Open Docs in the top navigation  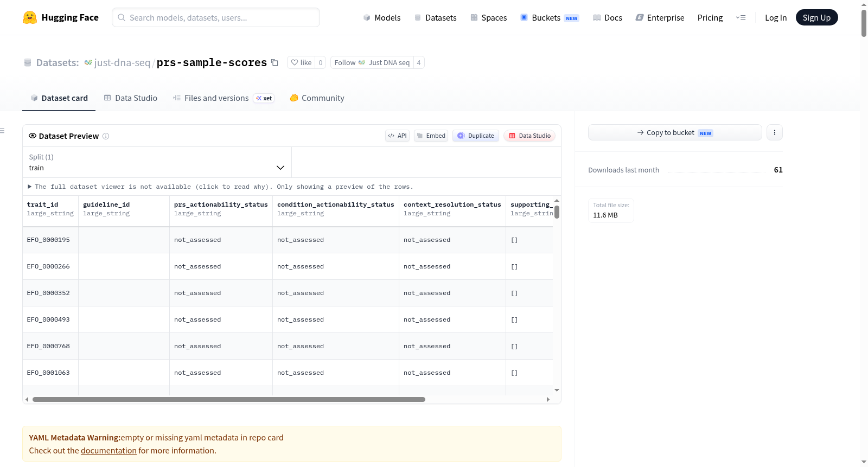click(x=608, y=17)
